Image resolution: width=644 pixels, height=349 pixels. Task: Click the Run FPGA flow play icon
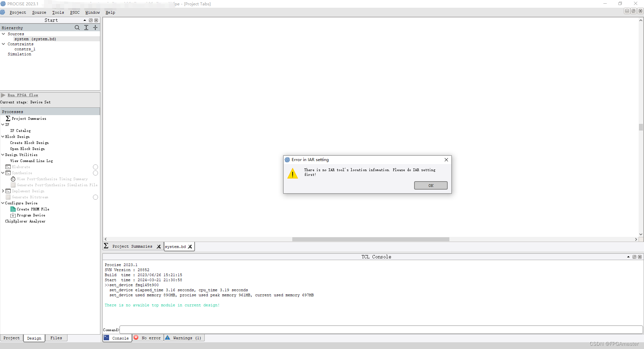(x=3, y=95)
